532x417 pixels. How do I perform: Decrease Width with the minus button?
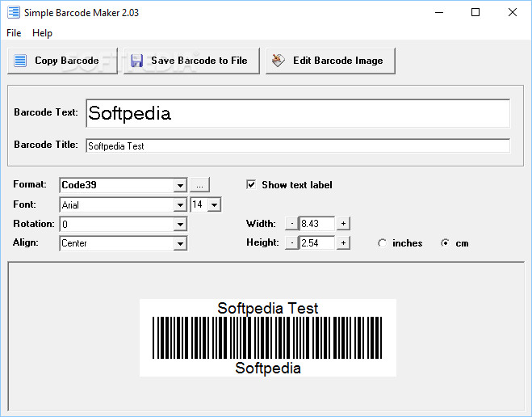[291, 223]
